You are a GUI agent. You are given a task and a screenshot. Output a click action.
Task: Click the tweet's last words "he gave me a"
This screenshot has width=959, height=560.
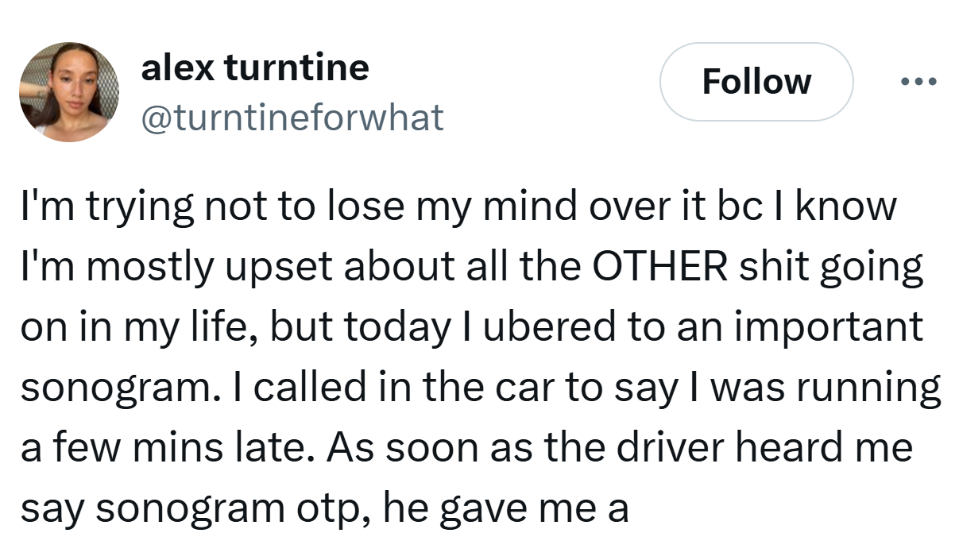pyautogui.click(x=505, y=508)
